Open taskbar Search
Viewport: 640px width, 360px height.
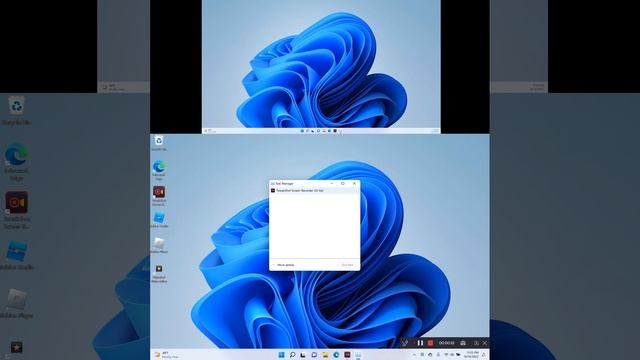(x=292, y=355)
